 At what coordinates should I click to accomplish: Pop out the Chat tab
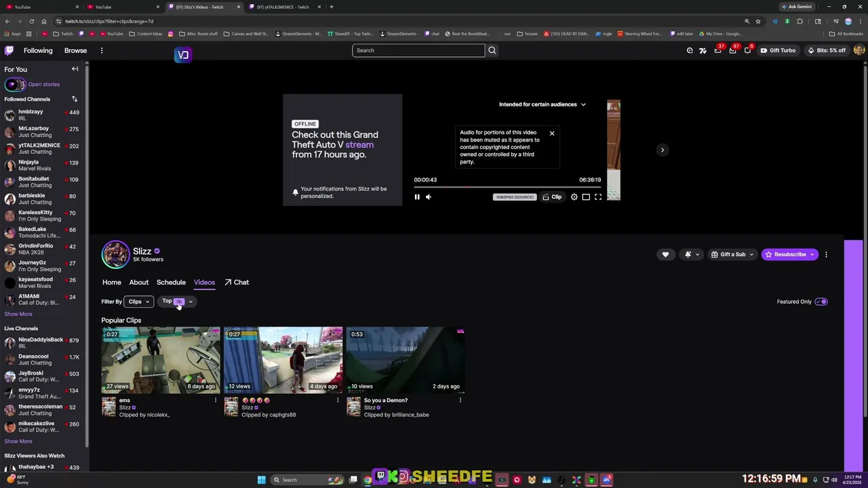237,283
